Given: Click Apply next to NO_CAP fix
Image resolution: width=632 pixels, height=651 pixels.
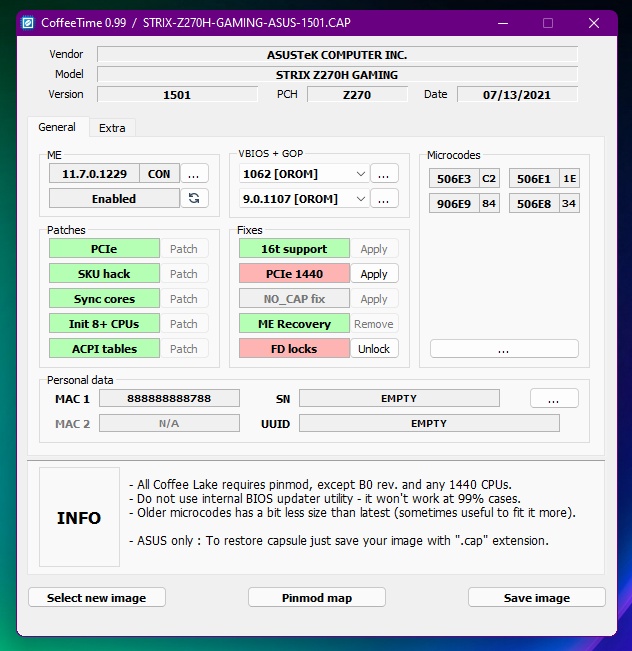Looking at the screenshot, I should click(374, 299).
